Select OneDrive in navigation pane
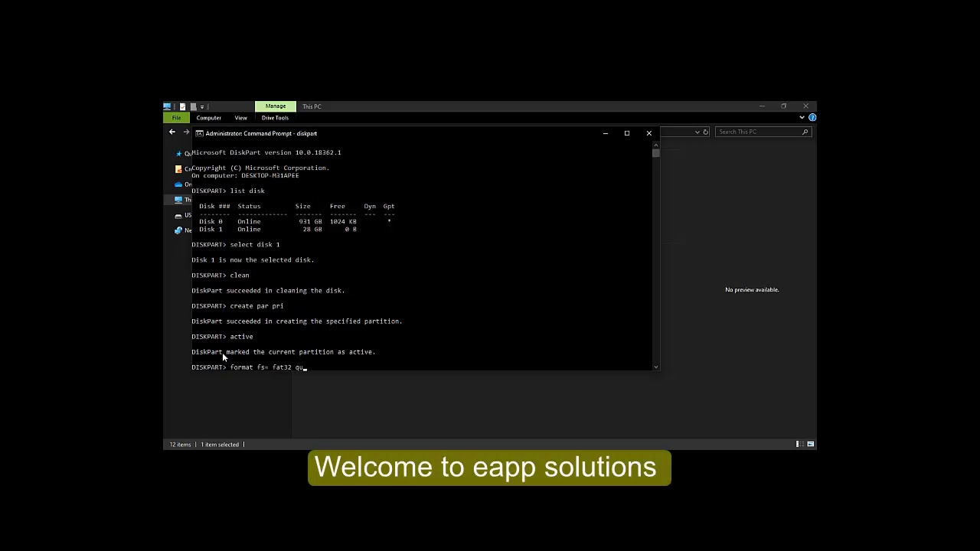 click(x=184, y=184)
